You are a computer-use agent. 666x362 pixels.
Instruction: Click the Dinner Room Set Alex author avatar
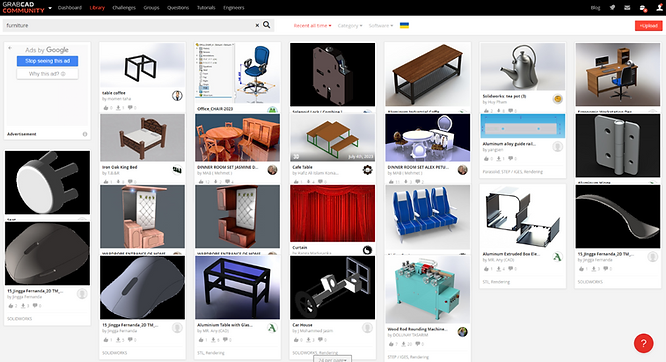463,170
